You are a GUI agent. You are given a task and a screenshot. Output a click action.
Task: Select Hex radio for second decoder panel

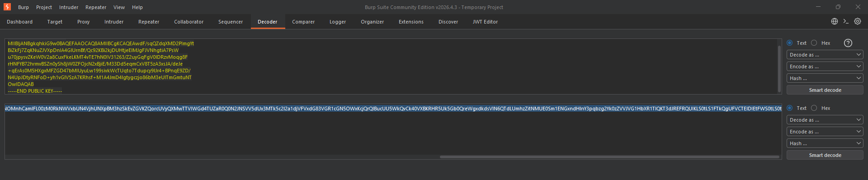814,108
